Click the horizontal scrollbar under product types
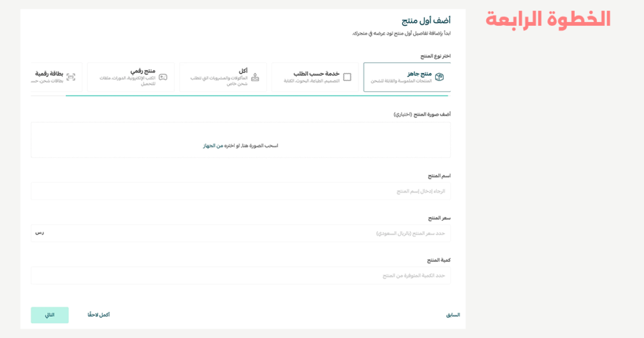 [x=257, y=95]
